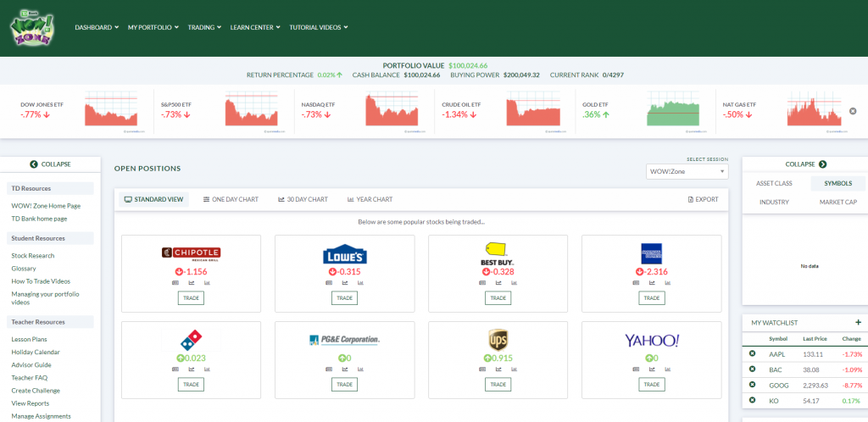Add a symbol to My Watchlist
The height and width of the screenshot is (422, 868).
tap(858, 323)
